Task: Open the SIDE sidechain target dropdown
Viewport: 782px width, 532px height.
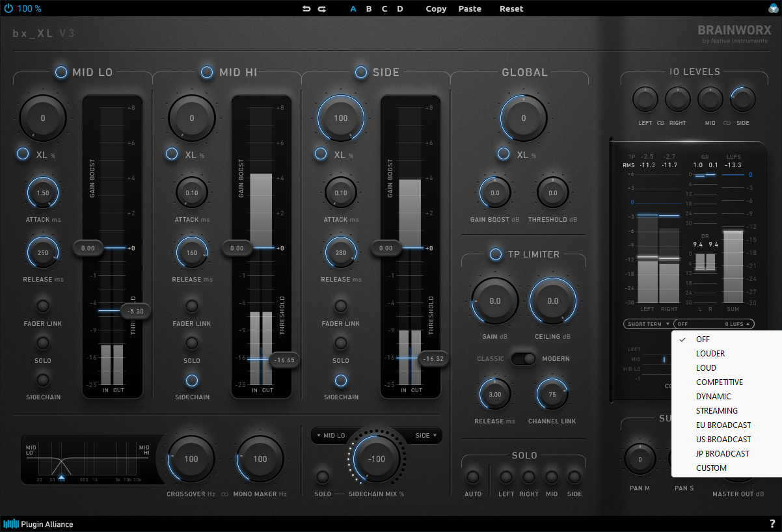Action: 425,435
